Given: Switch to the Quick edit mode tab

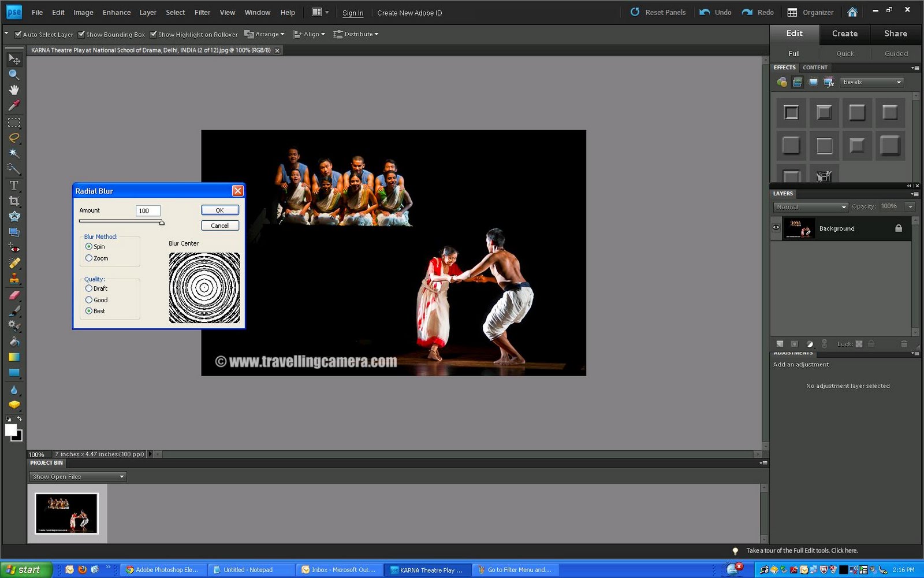Looking at the screenshot, I should [845, 54].
